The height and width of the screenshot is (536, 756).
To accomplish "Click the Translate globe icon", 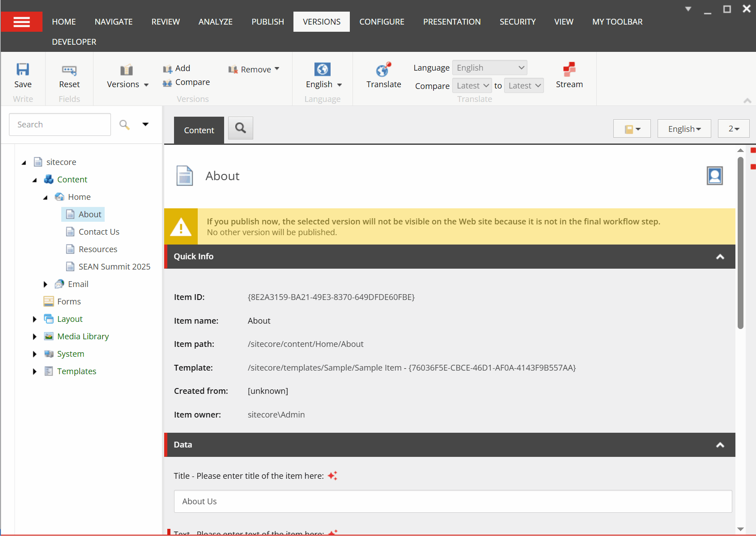I will tap(383, 70).
